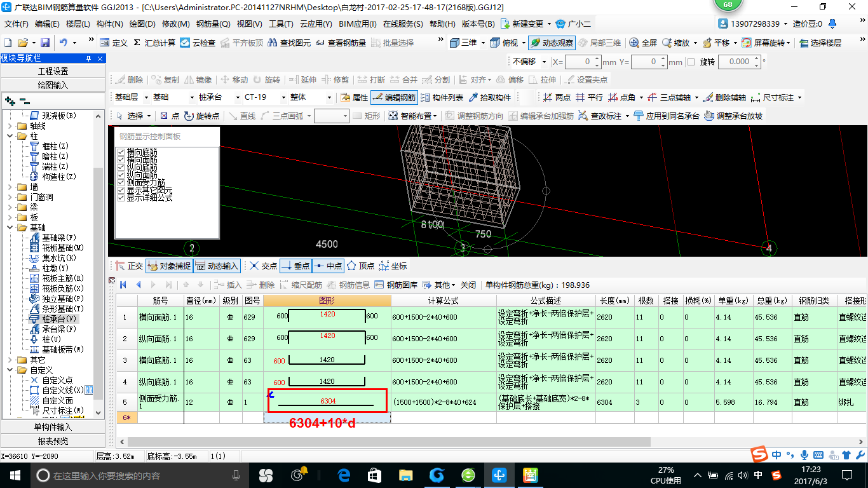Expand 柱 tree node
868x488 pixels.
pos(10,136)
